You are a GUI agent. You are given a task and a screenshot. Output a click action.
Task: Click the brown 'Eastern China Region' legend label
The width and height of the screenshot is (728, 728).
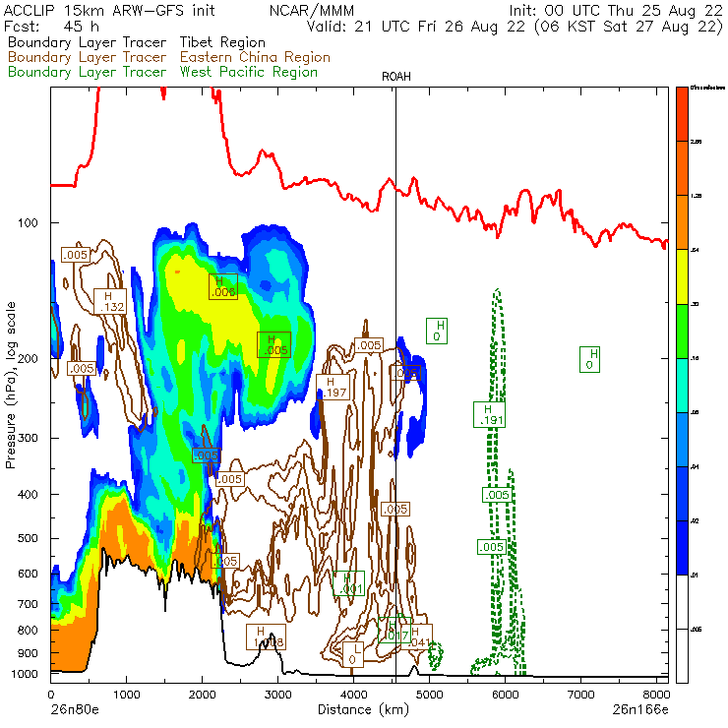255,57
